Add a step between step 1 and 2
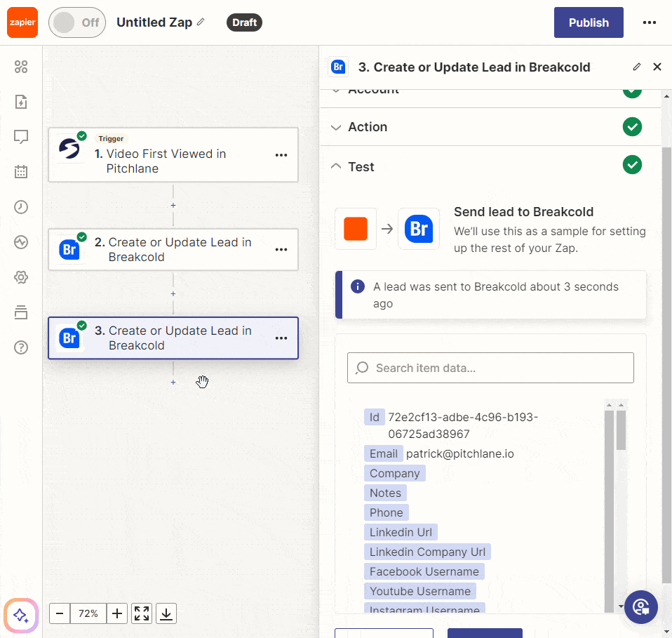The width and height of the screenshot is (672, 638). click(x=173, y=206)
